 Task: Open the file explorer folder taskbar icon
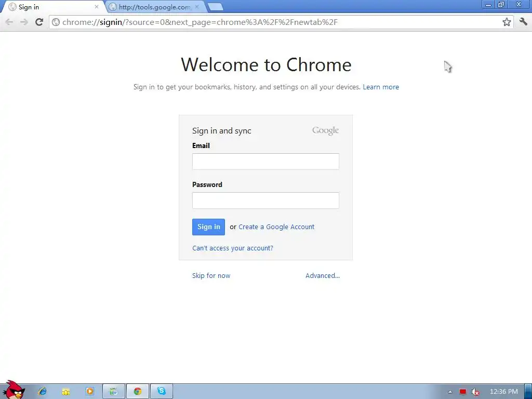pos(66,391)
